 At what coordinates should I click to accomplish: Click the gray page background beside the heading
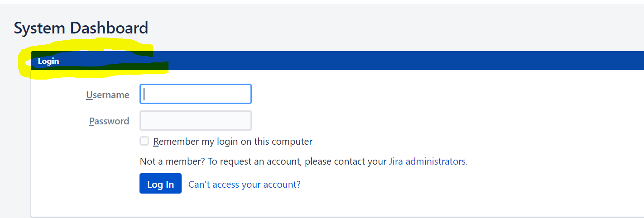tap(394, 28)
